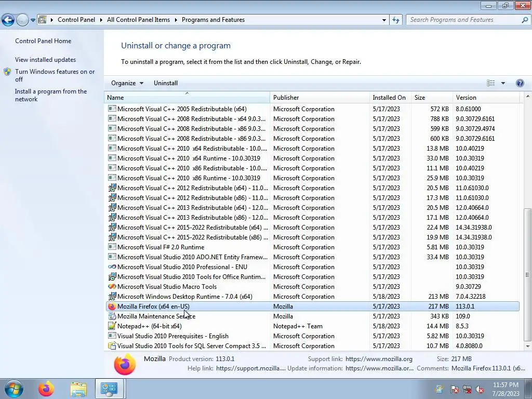Click Windows Desktop Runtime row icon
532x399 pixels.
pyautogui.click(x=112, y=296)
